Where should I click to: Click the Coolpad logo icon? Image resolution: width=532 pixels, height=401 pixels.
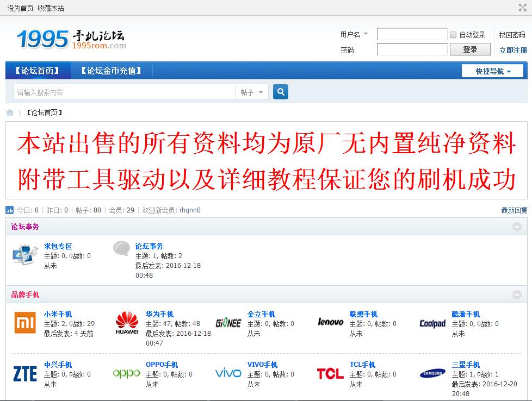[432, 323]
